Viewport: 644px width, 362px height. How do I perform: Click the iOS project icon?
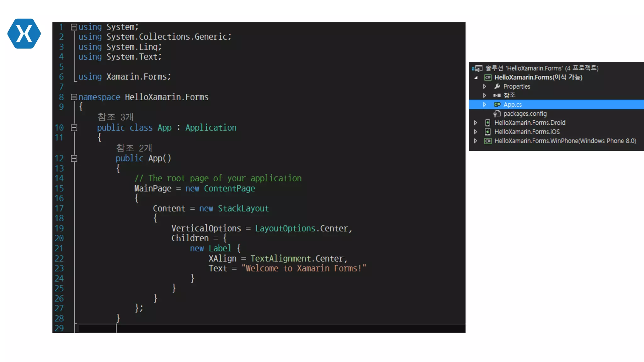coord(488,132)
